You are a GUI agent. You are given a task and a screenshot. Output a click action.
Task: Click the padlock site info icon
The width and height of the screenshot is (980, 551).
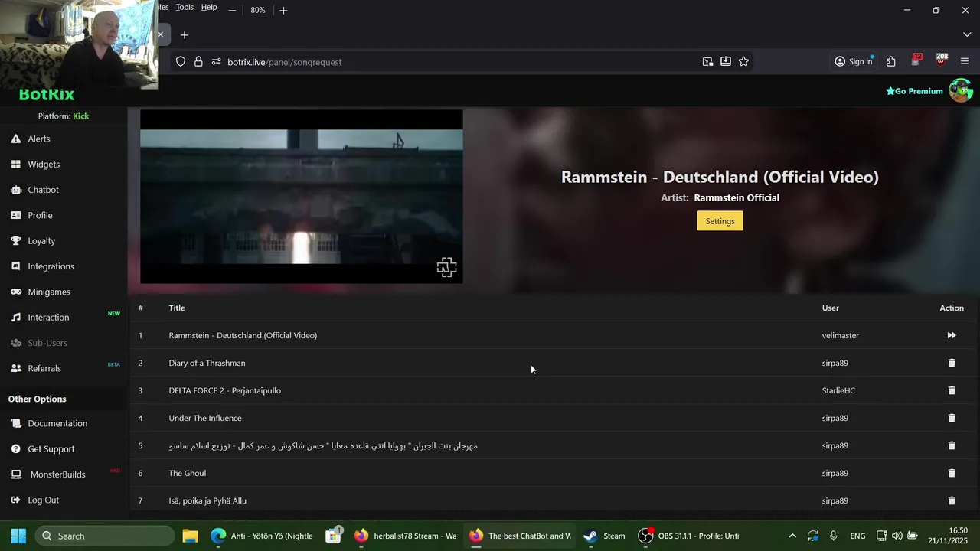click(198, 61)
